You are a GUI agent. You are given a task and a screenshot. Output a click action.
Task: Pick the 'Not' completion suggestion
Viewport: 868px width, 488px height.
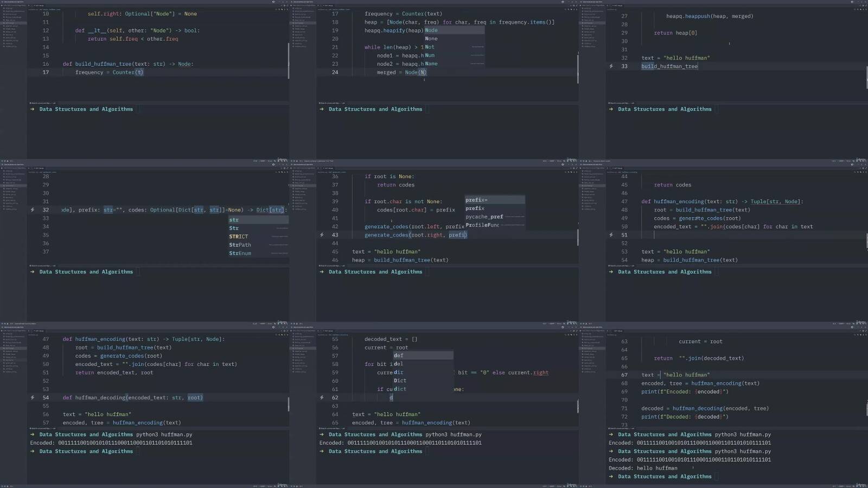454,47
